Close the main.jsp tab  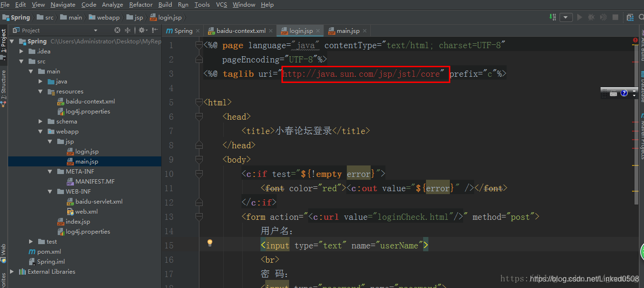pyautogui.click(x=364, y=31)
